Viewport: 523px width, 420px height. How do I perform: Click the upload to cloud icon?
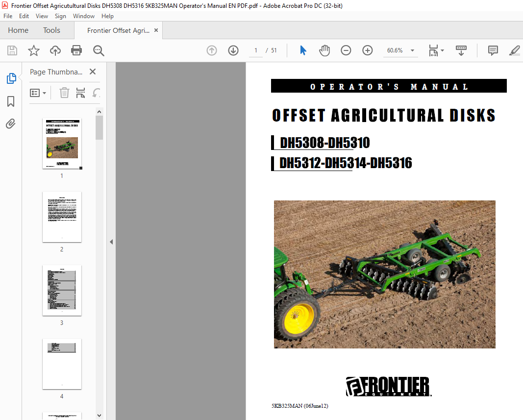[55, 50]
